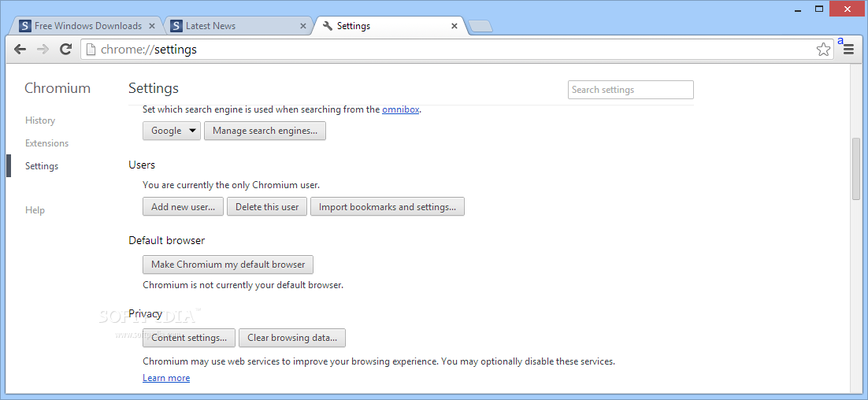
Task: Open Help from the sidebar
Action: [x=35, y=210]
